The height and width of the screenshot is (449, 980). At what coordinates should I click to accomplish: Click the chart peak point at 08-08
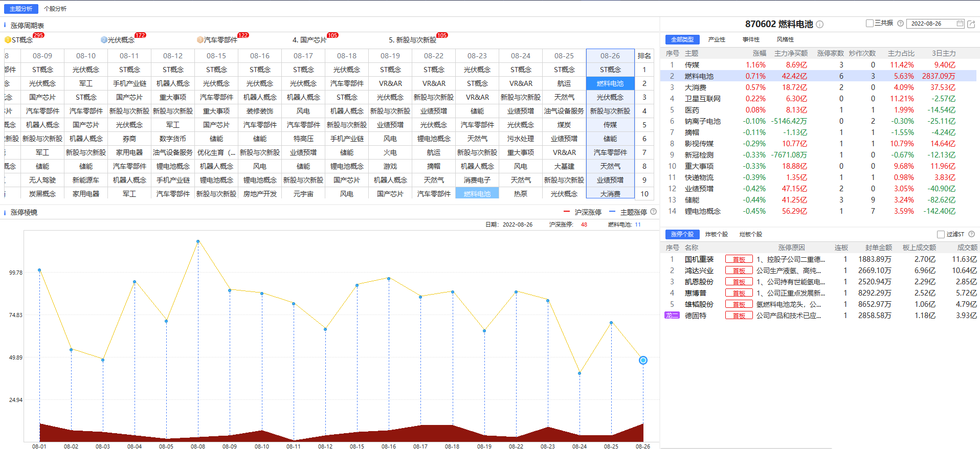point(198,241)
